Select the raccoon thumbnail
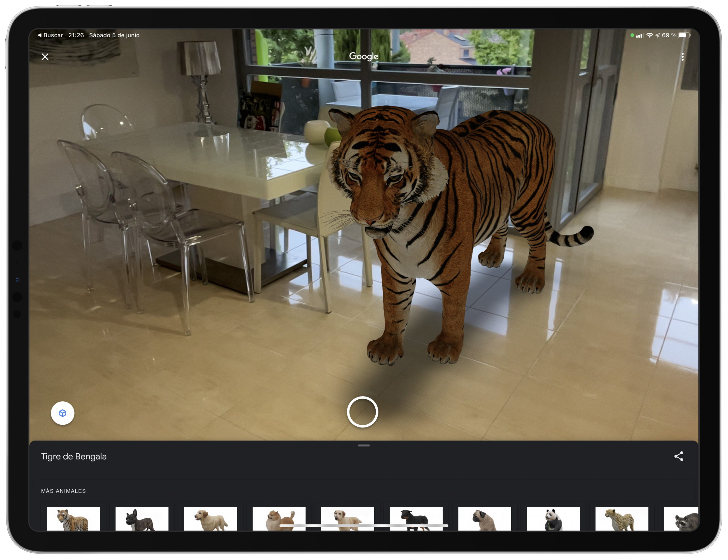Viewport: 728px width, 560px height. tap(681, 518)
